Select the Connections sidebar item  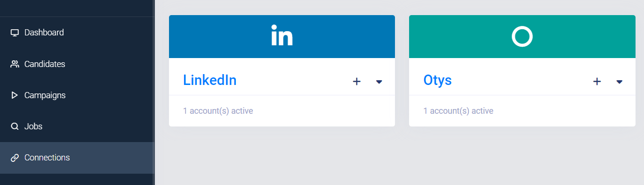[x=77, y=158]
